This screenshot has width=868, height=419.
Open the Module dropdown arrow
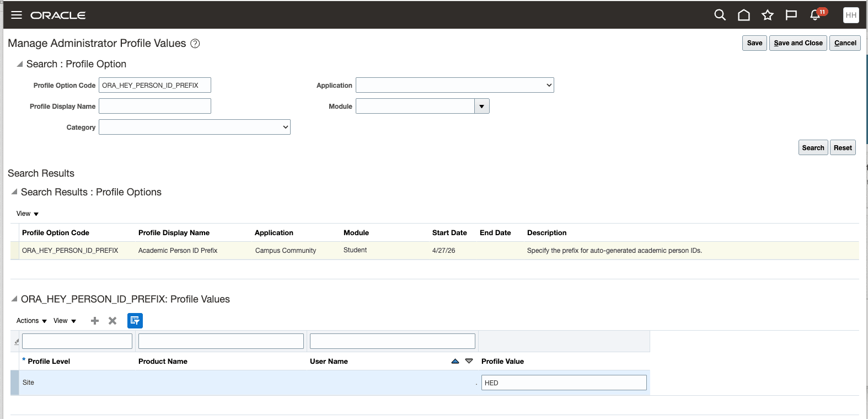(x=482, y=106)
